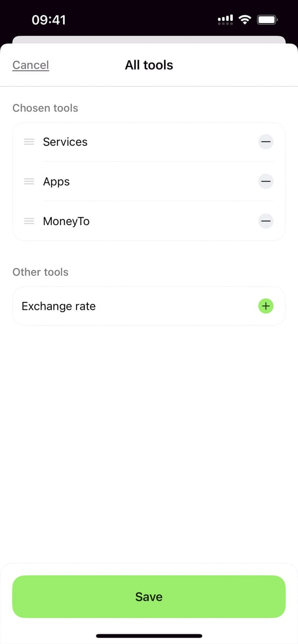Add Exchange rate with the plus icon
Screen dimensions: 298x644
pyautogui.click(x=266, y=306)
